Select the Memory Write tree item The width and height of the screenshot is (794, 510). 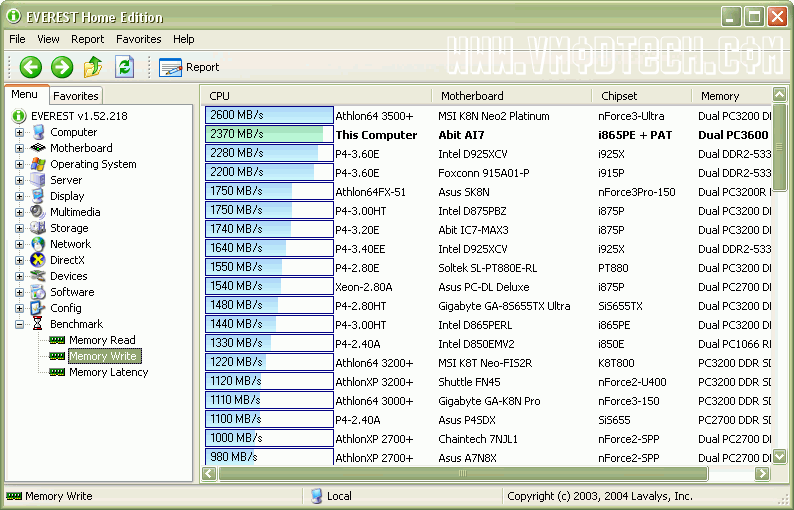[103, 356]
